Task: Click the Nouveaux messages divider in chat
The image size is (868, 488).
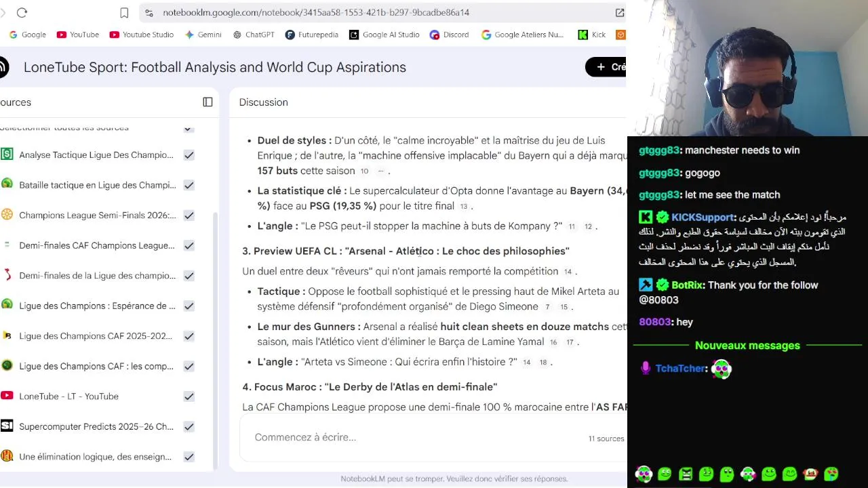Action: (747, 346)
